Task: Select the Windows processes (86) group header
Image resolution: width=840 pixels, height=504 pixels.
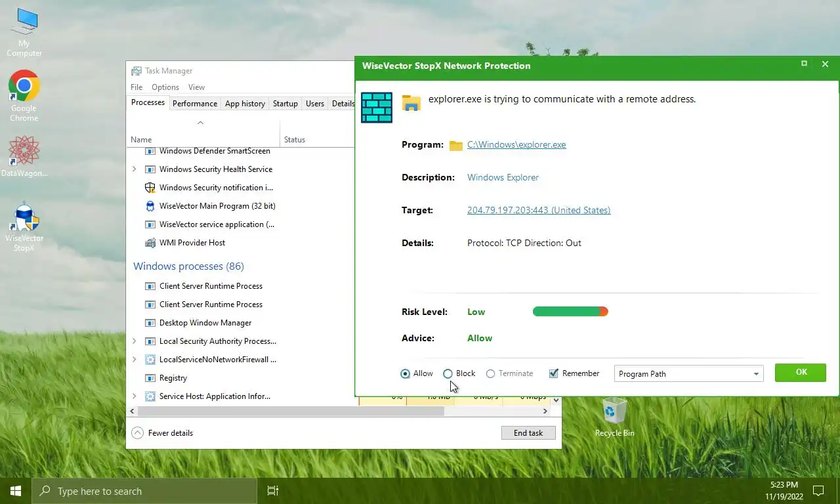Action: tap(188, 266)
